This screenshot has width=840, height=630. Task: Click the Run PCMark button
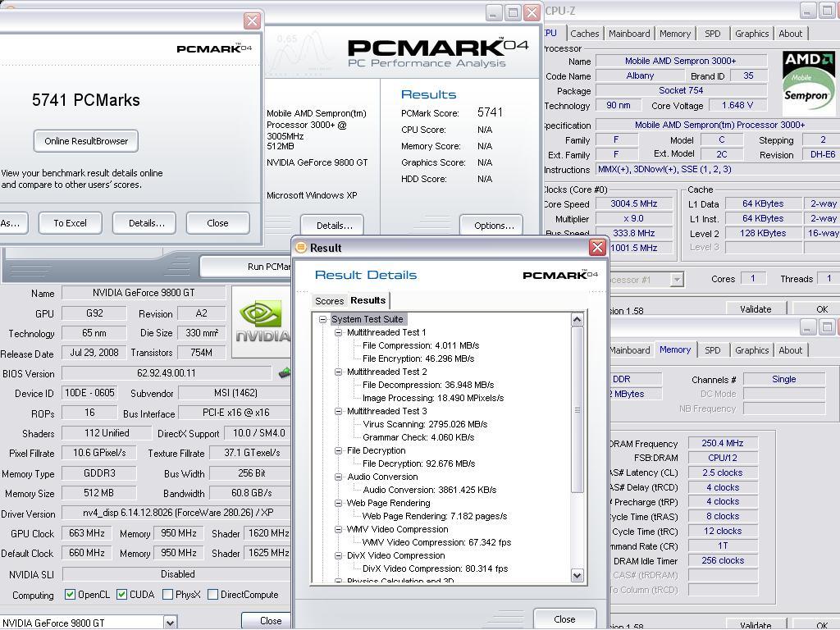(246, 267)
